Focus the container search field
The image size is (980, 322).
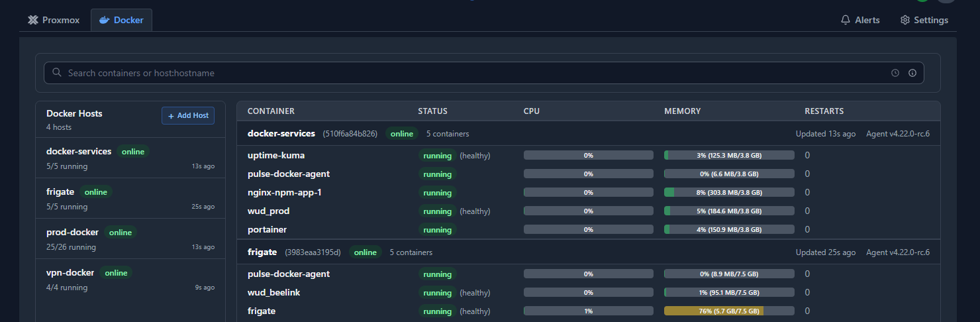coord(483,73)
